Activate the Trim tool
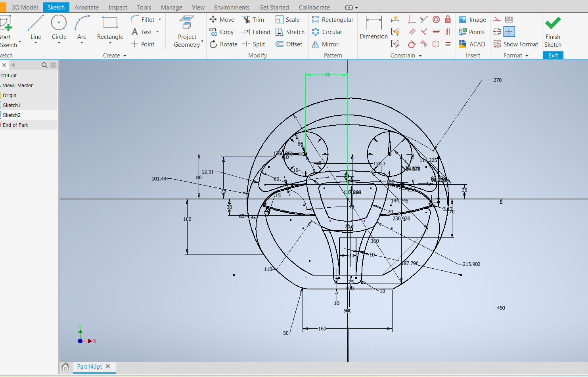Image resolution: width=588 pixels, height=377 pixels. click(253, 20)
